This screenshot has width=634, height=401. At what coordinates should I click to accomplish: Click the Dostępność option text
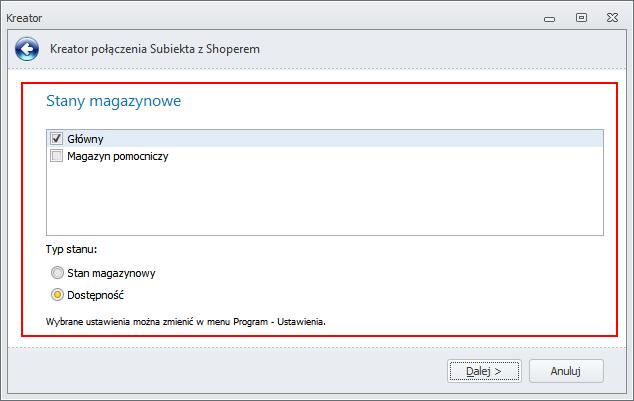(x=95, y=295)
